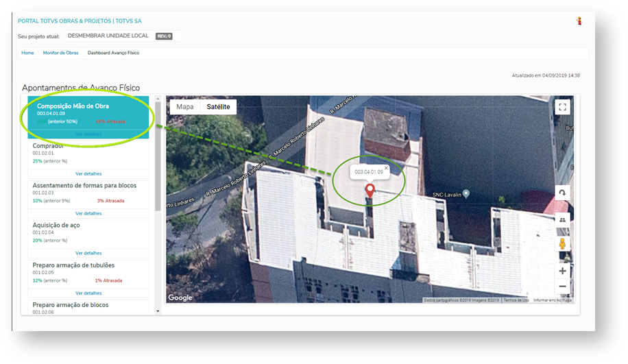The image size is (628, 364).
Task: Select the Comprador list entry
Action: 88,158
